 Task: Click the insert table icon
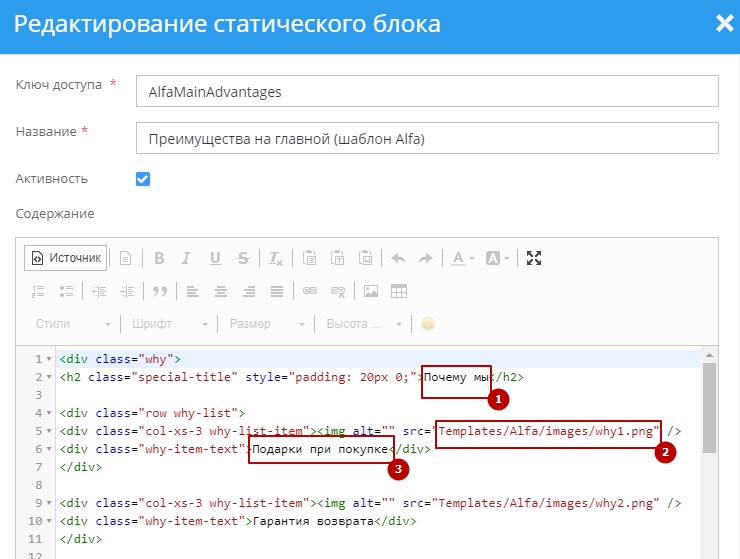(x=399, y=291)
